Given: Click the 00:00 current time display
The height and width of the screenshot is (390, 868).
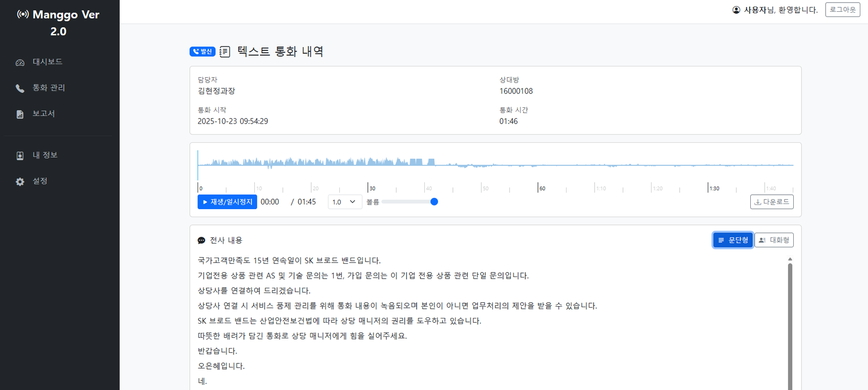Looking at the screenshot, I should (x=270, y=202).
